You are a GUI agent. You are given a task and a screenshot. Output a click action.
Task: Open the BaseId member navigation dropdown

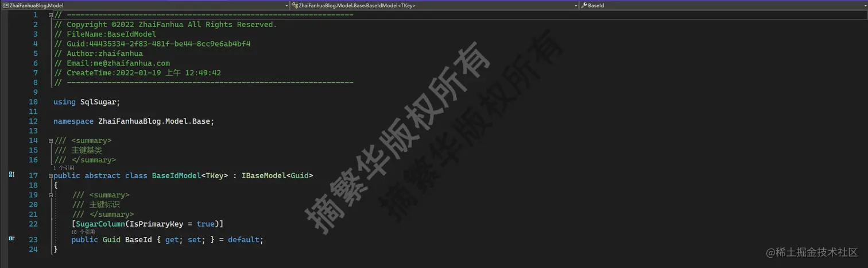pyautogui.click(x=723, y=5)
